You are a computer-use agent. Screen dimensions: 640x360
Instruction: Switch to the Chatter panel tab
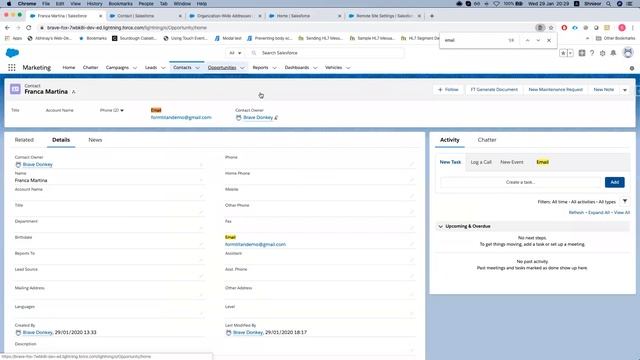[x=487, y=140]
